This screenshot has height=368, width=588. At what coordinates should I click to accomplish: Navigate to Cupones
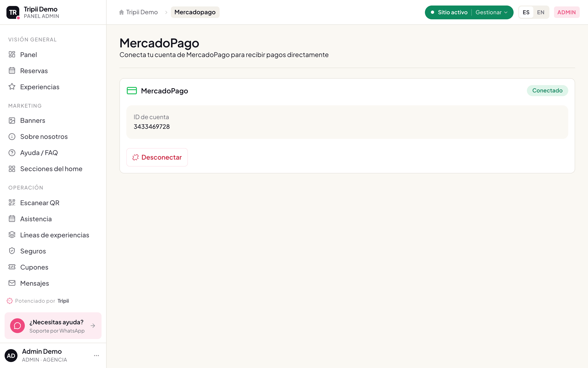(53, 267)
